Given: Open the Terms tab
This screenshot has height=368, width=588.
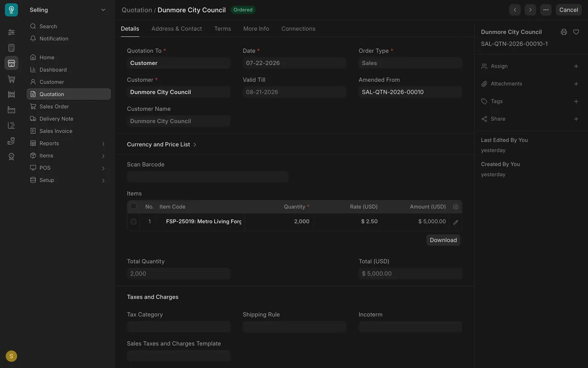Looking at the screenshot, I should click(x=222, y=29).
